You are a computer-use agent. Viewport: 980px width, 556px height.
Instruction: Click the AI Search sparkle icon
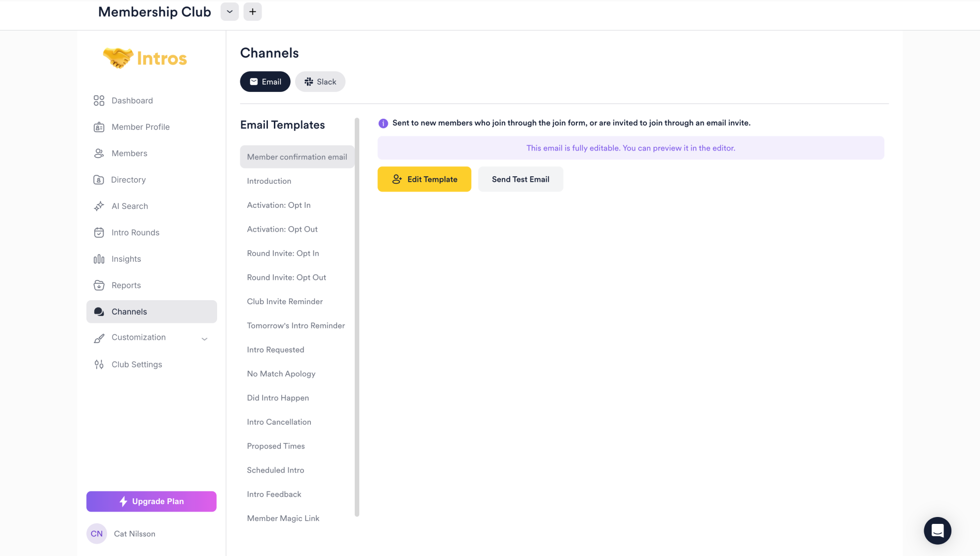click(99, 206)
